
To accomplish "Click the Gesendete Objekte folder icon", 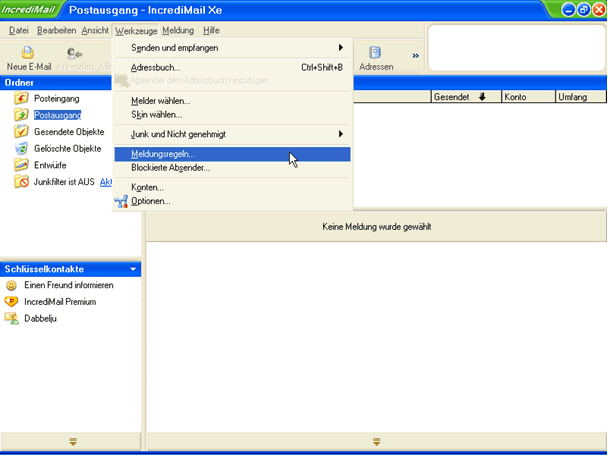I will click(21, 131).
